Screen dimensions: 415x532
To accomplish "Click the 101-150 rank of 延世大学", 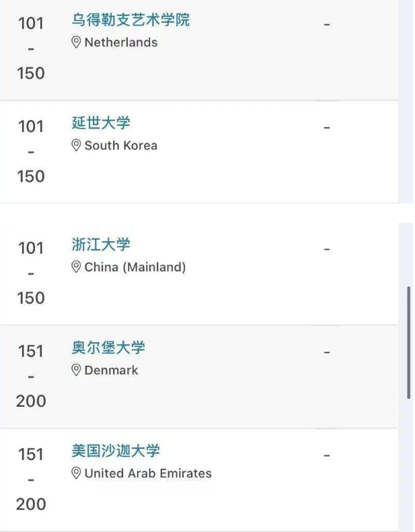I will [31, 151].
